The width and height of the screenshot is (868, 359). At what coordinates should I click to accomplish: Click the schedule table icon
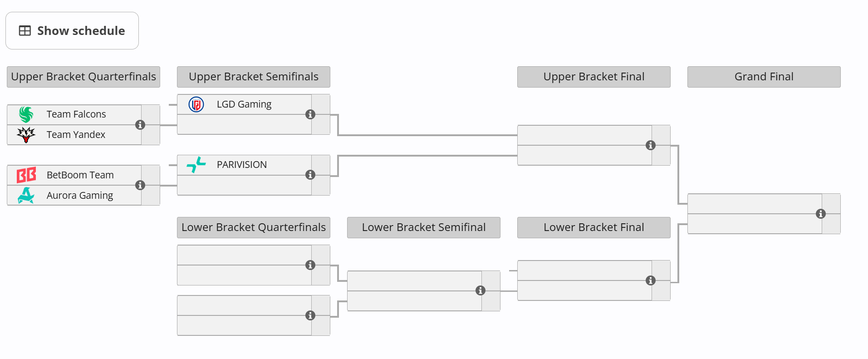click(x=25, y=31)
